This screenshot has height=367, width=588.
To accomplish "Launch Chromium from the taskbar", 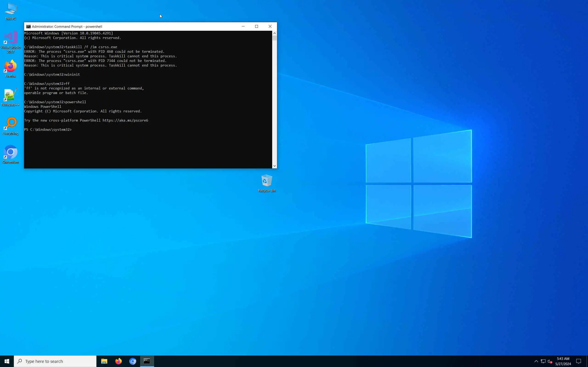I will (x=133, y=361).
